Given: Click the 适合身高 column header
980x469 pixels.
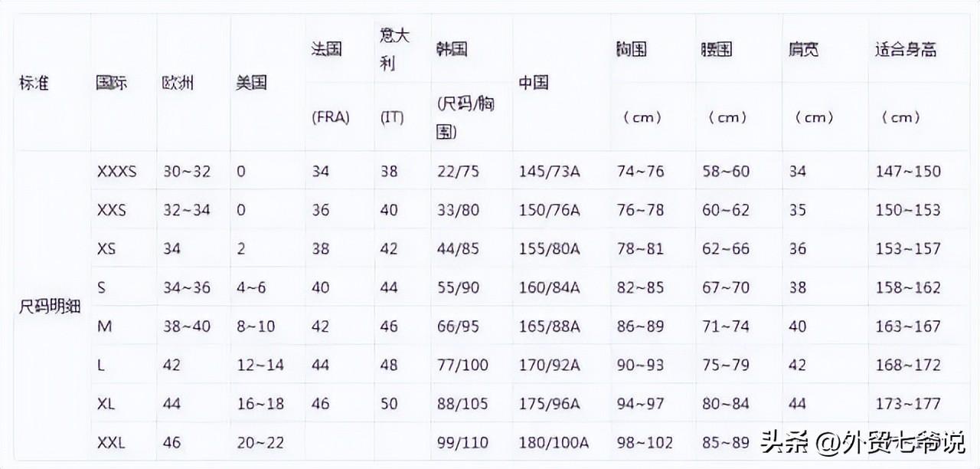Looking at the screenshot, I should click(x=906, y=50).
